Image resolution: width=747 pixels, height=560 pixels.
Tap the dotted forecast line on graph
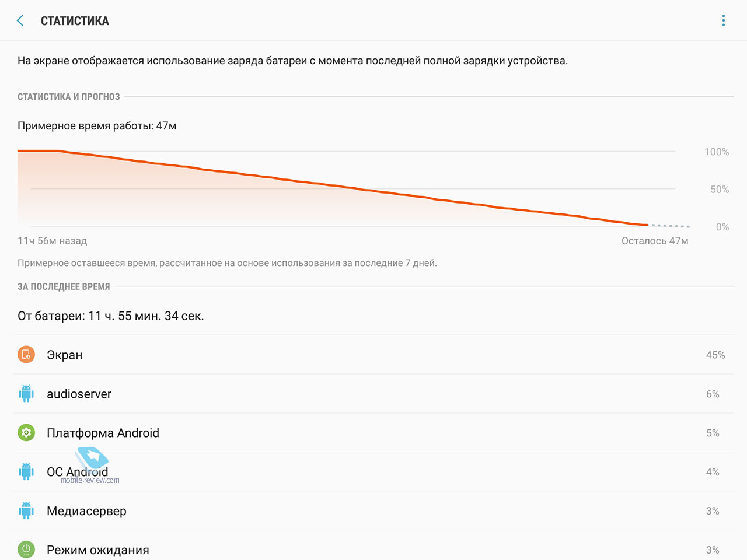(669, 226)
